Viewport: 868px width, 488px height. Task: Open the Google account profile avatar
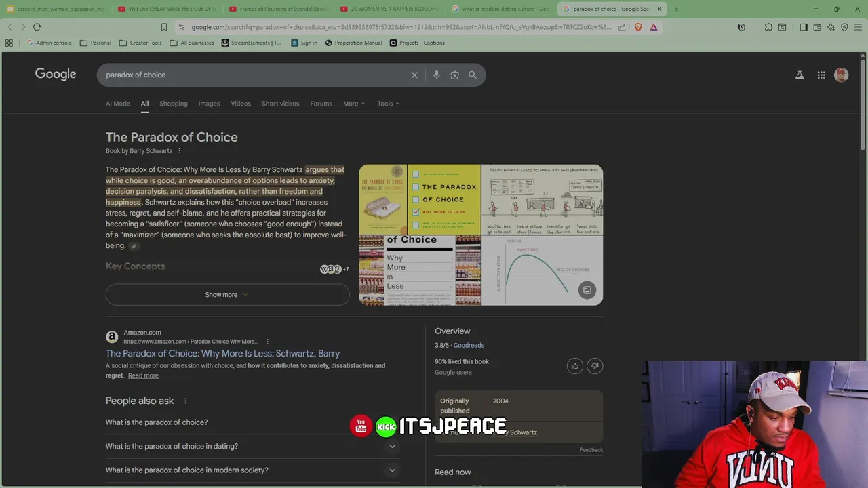(x=842, y=75)
